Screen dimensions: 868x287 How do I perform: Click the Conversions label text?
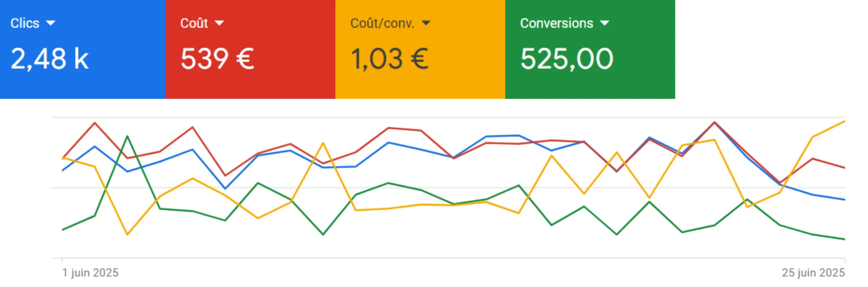point(557,23)
